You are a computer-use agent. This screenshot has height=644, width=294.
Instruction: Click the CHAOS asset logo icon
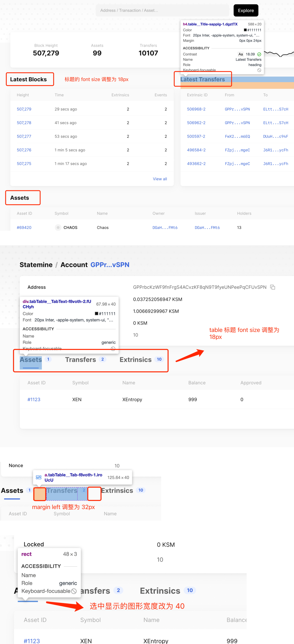click(58, 227)
